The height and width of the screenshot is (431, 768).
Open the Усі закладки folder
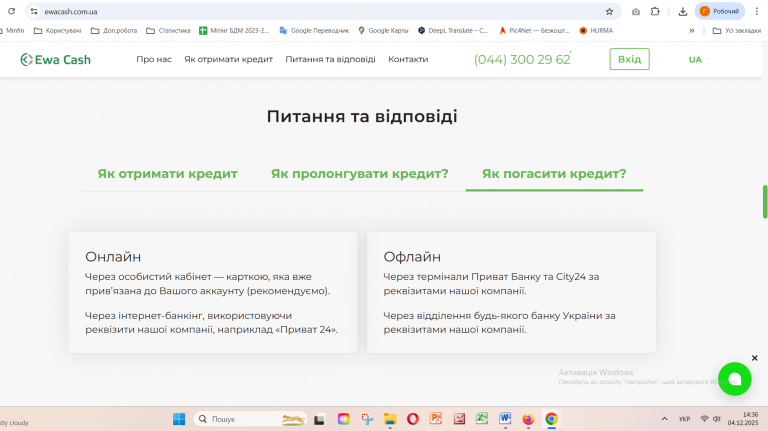click(x=737, y=30)
